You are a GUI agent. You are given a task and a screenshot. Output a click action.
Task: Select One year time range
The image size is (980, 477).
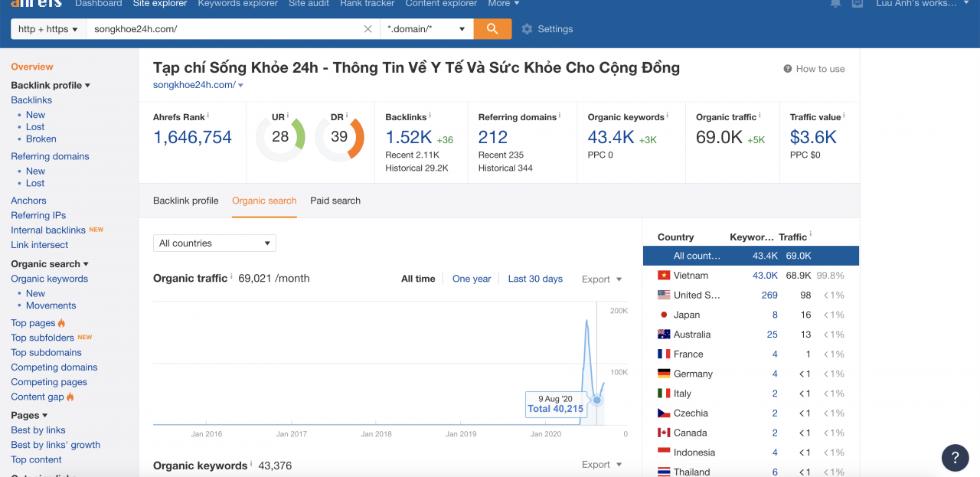pos(472,279)
